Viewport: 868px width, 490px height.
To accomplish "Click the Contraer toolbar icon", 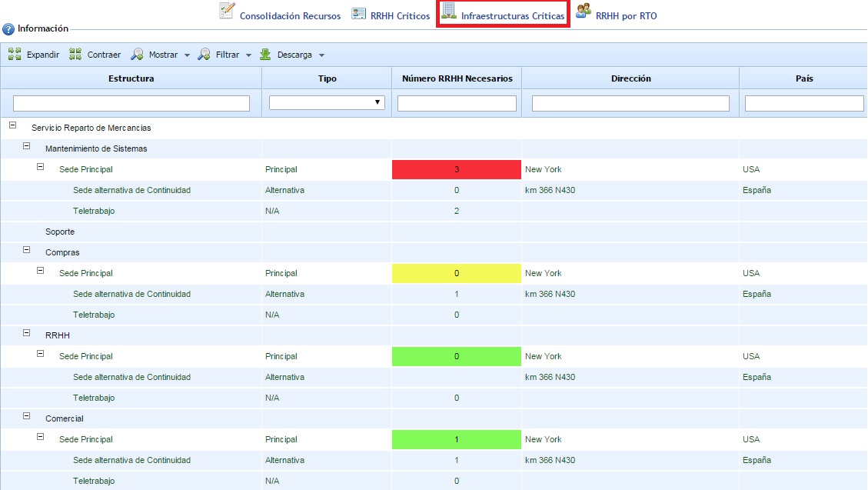I will 75,55.
